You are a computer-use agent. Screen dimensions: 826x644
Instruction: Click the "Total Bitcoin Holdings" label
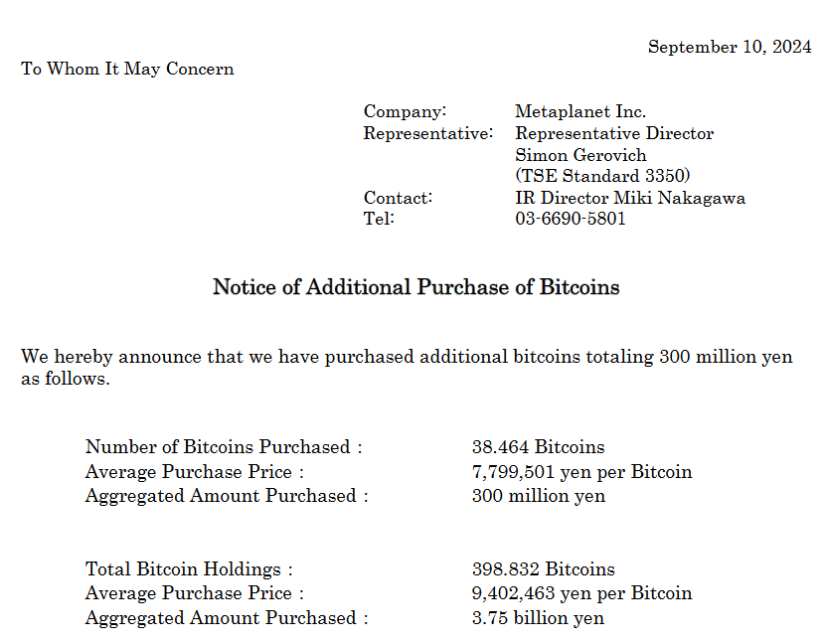[189, 569]
